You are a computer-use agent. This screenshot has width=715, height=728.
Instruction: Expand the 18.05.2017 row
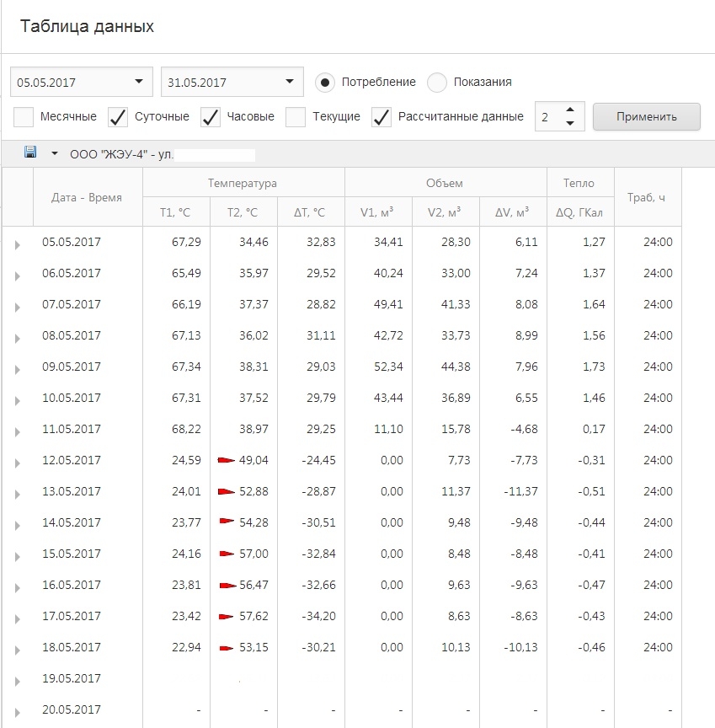pyautogui.click(x=17, y=650)
